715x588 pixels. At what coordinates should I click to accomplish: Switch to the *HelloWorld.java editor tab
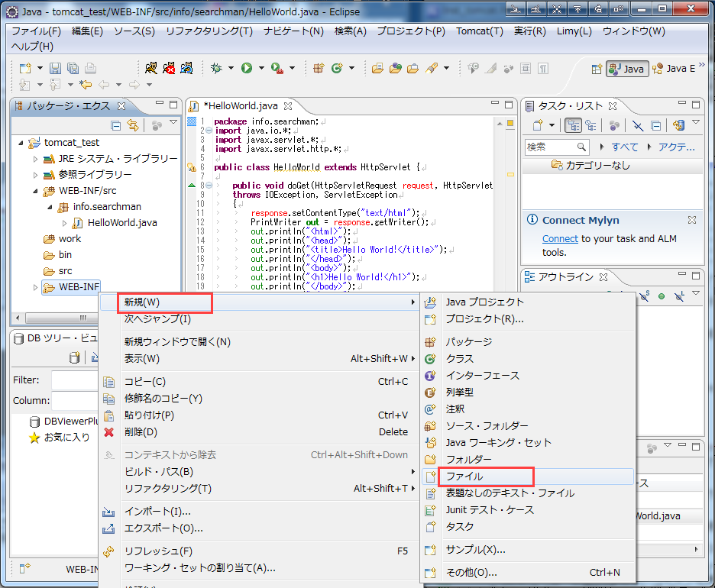241,106
